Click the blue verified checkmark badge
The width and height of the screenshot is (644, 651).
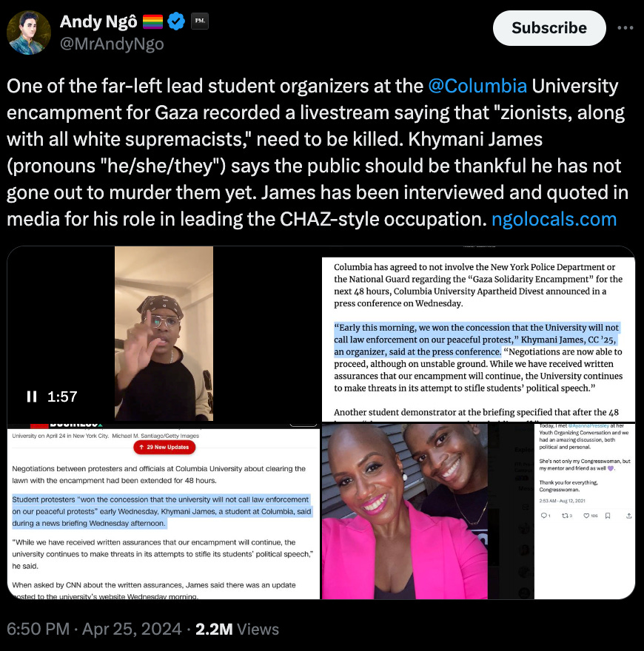click(x=176, y=21)
